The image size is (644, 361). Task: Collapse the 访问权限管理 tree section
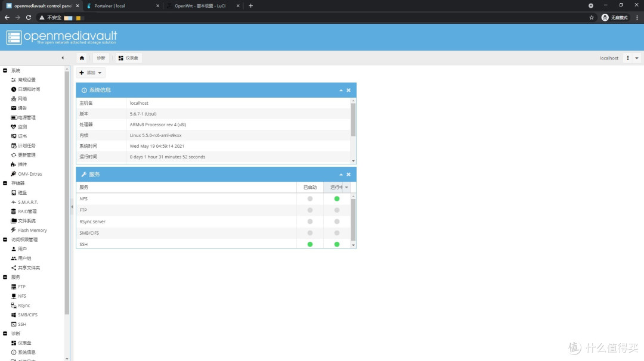tap(5, 239)
